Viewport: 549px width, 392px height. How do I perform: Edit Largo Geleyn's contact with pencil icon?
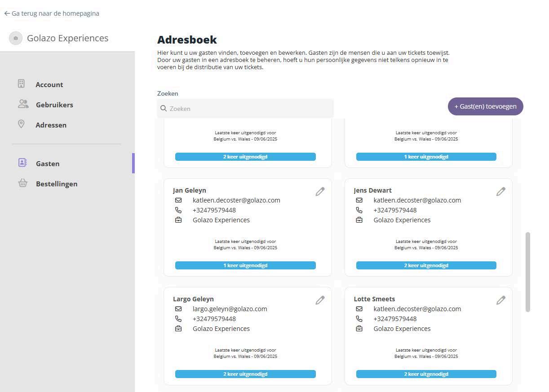pyautogui.click(x=320, y=300)
